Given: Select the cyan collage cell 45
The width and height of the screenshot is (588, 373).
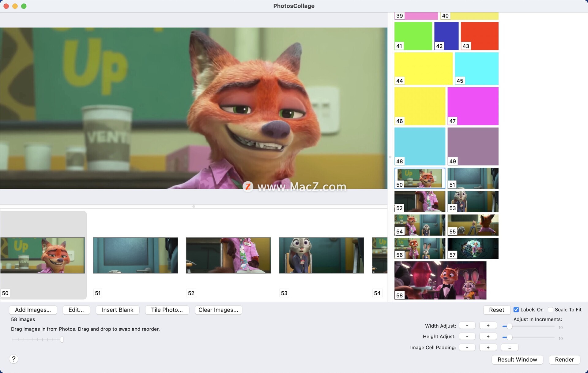Looking at the screenshot, I should pos(477,69).
